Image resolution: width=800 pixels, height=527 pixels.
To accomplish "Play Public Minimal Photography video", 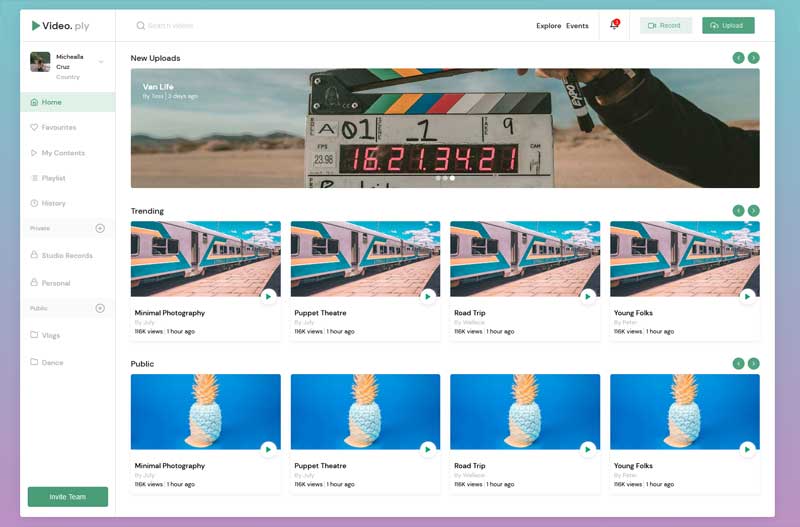I will pos(268,449).
